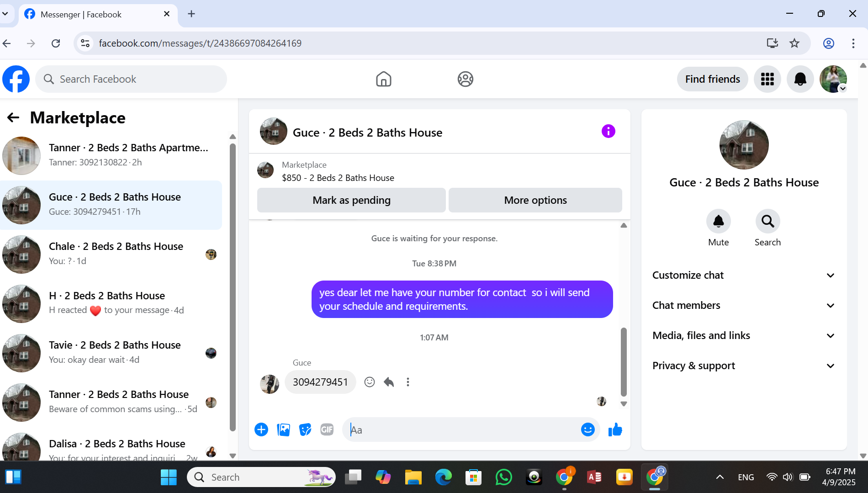868x493 pixels.
Task: Open more actions plus icon
Action: [x=261, y=429]
